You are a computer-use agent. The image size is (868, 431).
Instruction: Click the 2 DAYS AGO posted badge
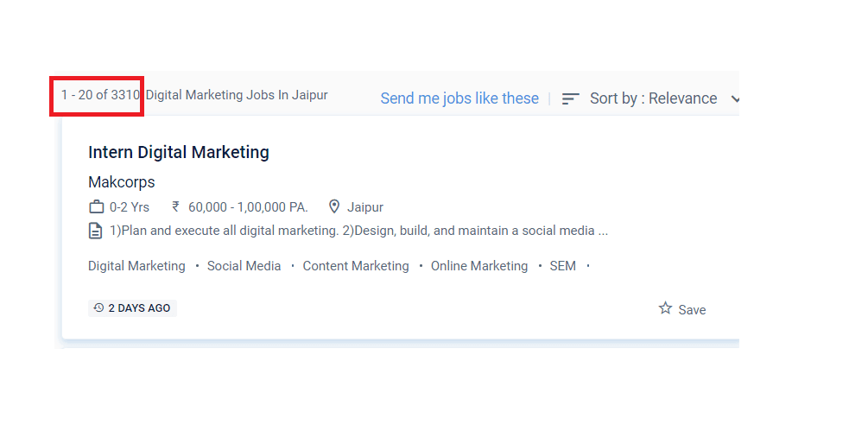pyautogui.click(x=132, y=308)
